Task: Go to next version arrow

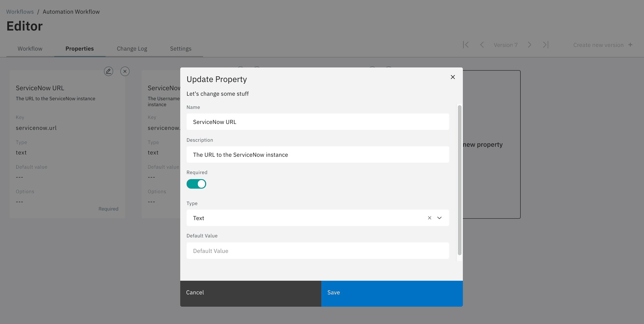Action: 529,45
